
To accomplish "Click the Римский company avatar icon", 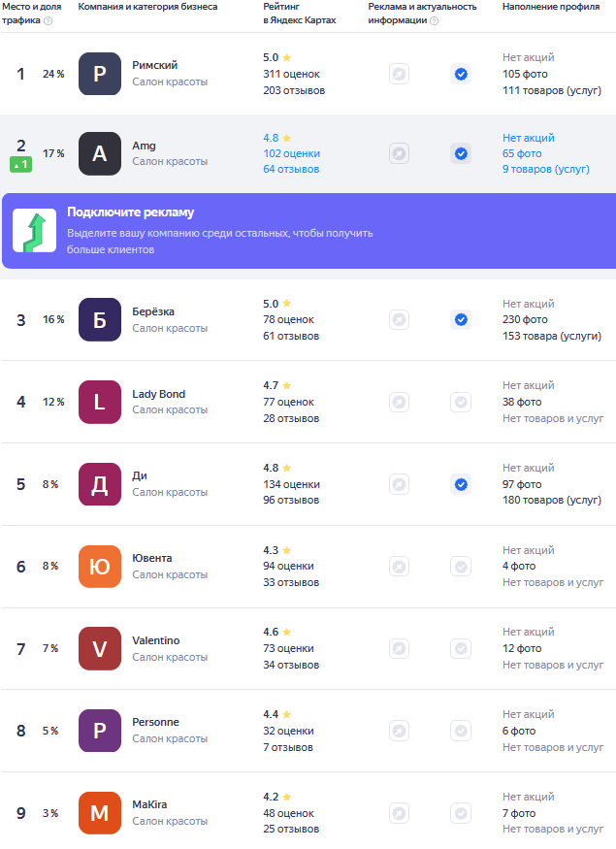I will pyautogui.click(x=100, y=74).
